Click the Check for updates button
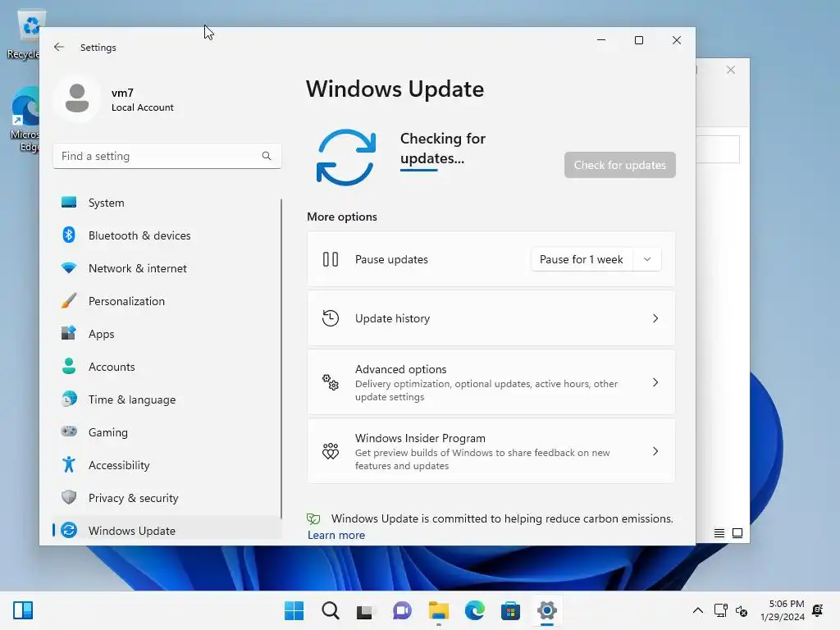 [x=620, y=165]
